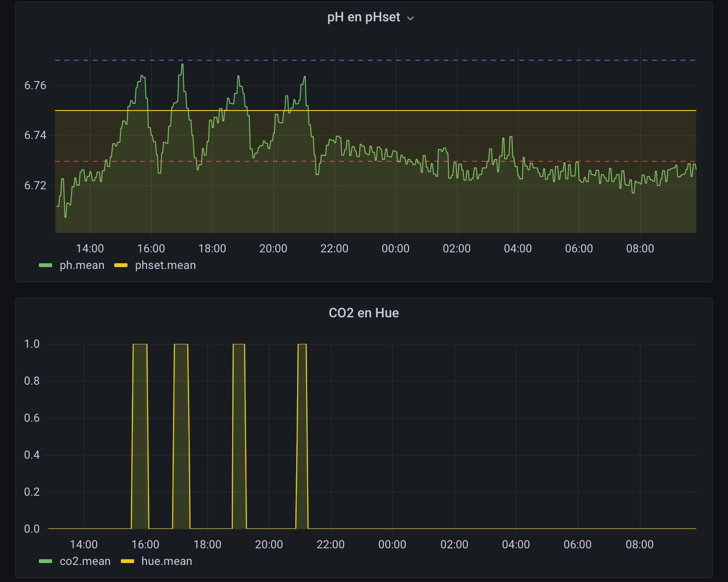Image resolution: width=728 pixels, height=582 pixels.
Task: Click the 04:00 x-axis label in pH chart
Action: click(518, 249)
